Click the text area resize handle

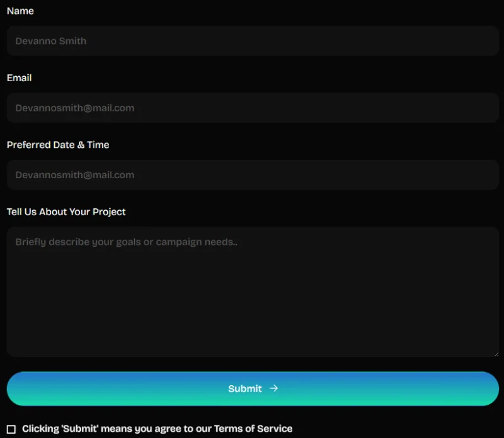pyautogui.click(x=496, y=354)
